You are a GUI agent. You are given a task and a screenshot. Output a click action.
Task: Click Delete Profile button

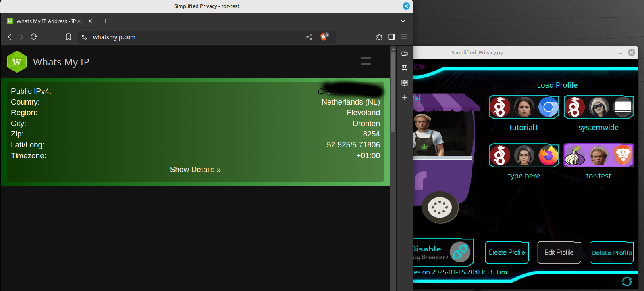click(611, 253)
